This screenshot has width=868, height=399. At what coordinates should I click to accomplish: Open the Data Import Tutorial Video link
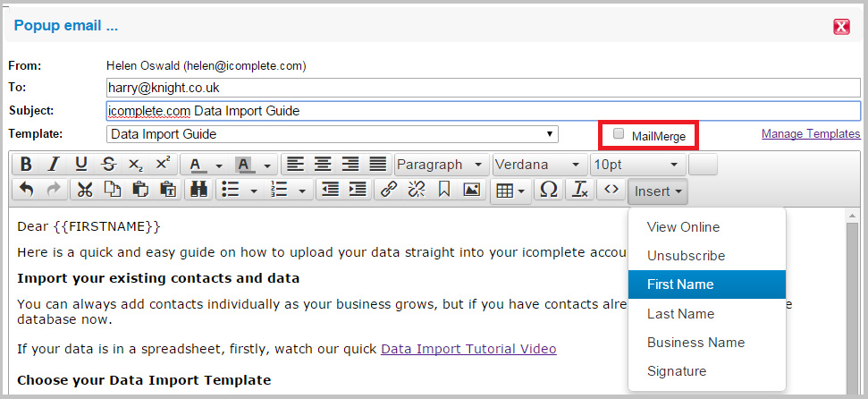[469, 349]
